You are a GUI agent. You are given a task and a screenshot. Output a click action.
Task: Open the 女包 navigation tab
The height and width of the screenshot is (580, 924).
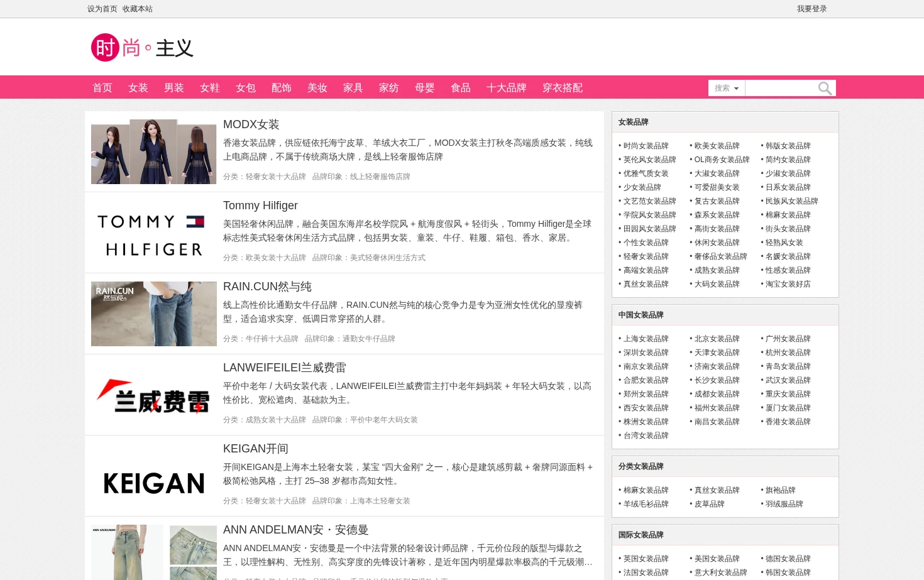tap(246, 88)
